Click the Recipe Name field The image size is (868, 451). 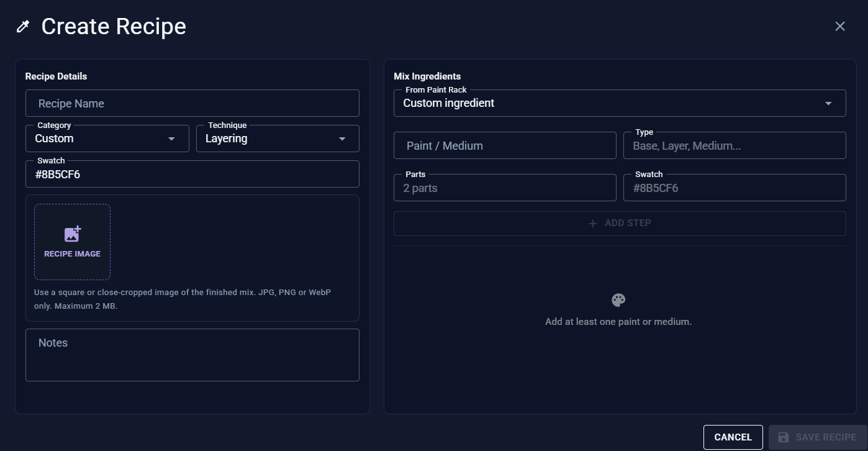pyautogui.click(x=192, y=103)
